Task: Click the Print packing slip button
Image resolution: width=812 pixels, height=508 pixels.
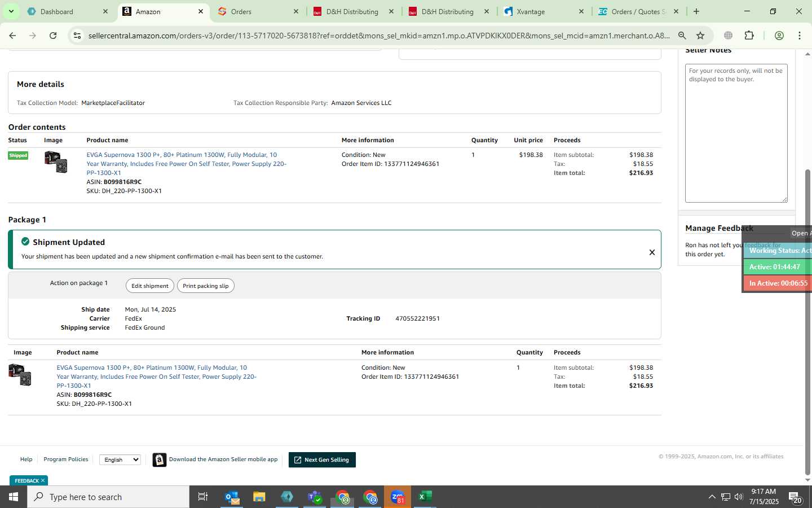Action: click(x=206, y=286)
